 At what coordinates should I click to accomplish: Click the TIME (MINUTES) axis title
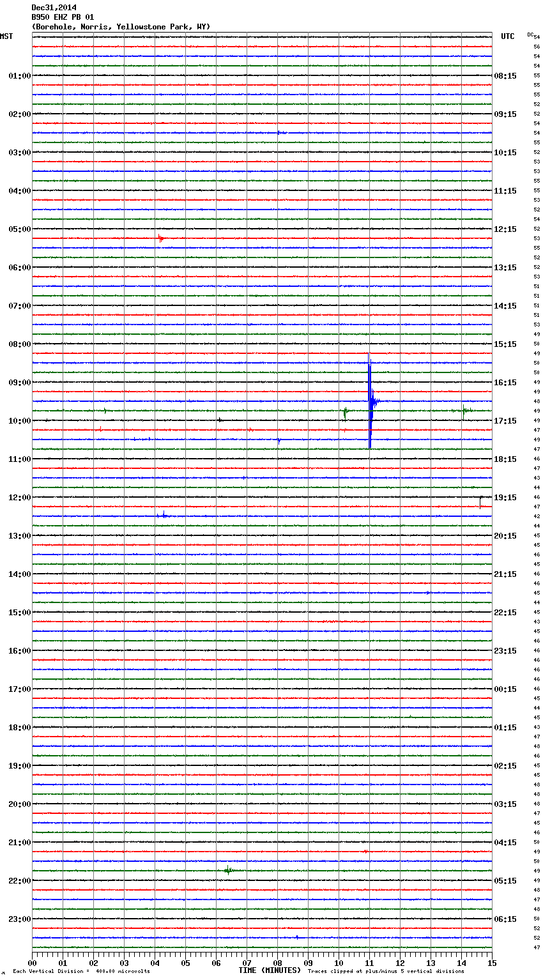(270, 970)
